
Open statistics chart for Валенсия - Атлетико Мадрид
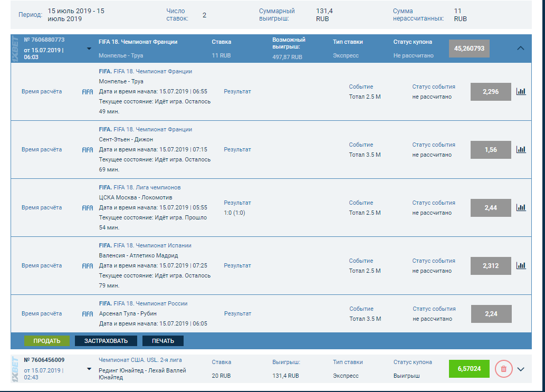pyautogui.click(x=521, y=265)
